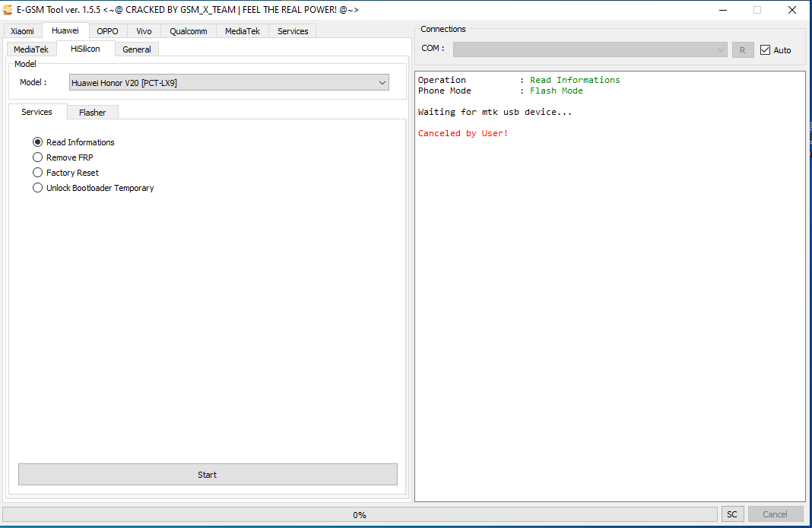Open the MediaTek brand tab
The height and width of the screenshot is (528, 812).
242,30
